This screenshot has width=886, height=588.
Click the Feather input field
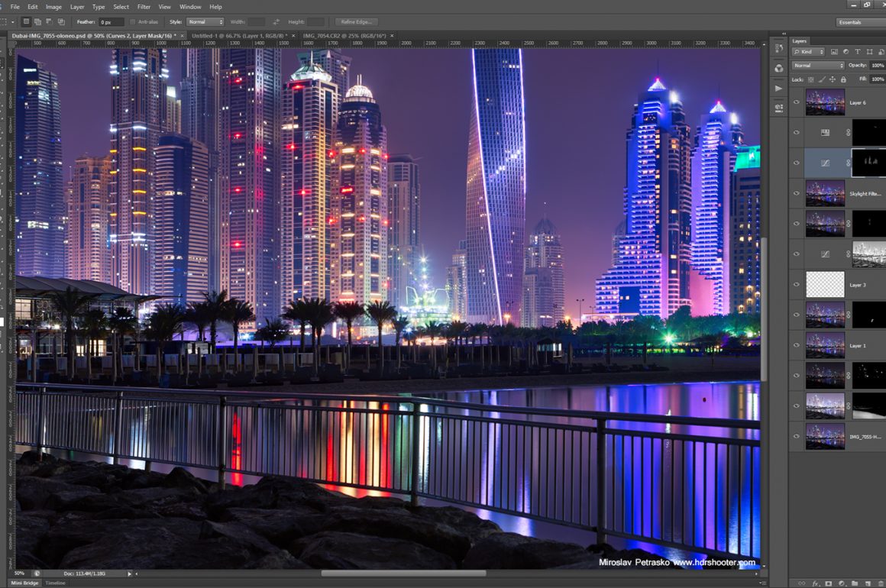[111, 22]
